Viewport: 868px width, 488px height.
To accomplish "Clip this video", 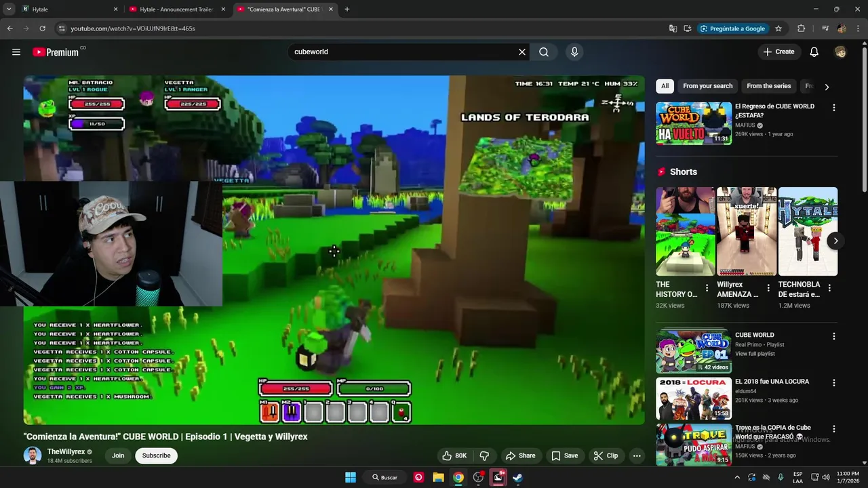I will coord(606,455).
